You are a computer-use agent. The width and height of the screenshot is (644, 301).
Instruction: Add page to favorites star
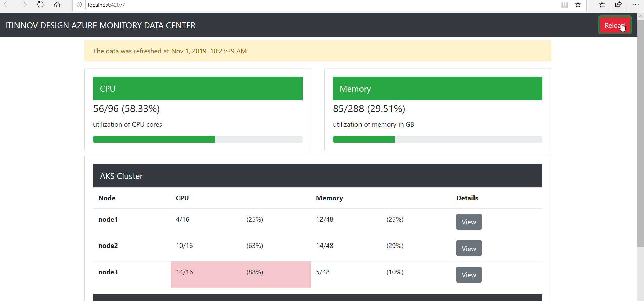click(x=578, y=5)
